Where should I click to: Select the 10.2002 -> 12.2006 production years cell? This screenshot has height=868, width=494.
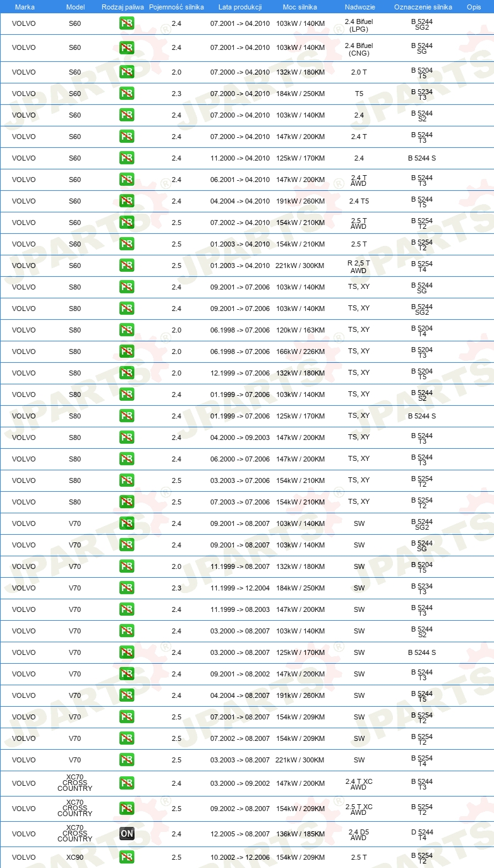pyautogui.click(x=240, y=857)
